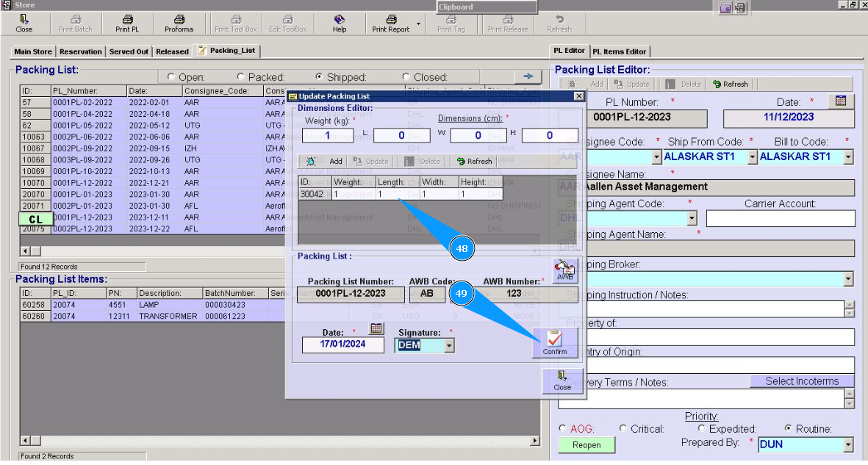Open the Signature dropdown showing DEM
This screenshot has width=868, height=465.
coord(450,345)
